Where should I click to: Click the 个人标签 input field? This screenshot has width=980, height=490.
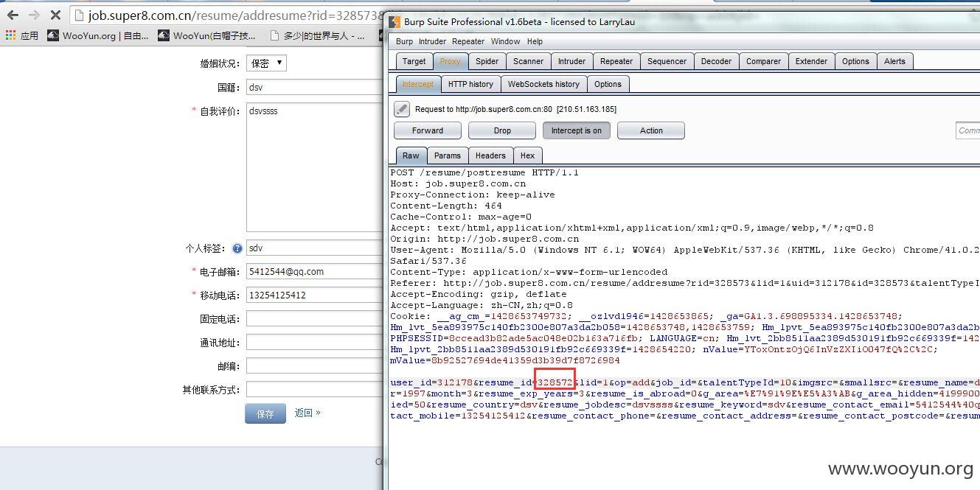[315, 248]
